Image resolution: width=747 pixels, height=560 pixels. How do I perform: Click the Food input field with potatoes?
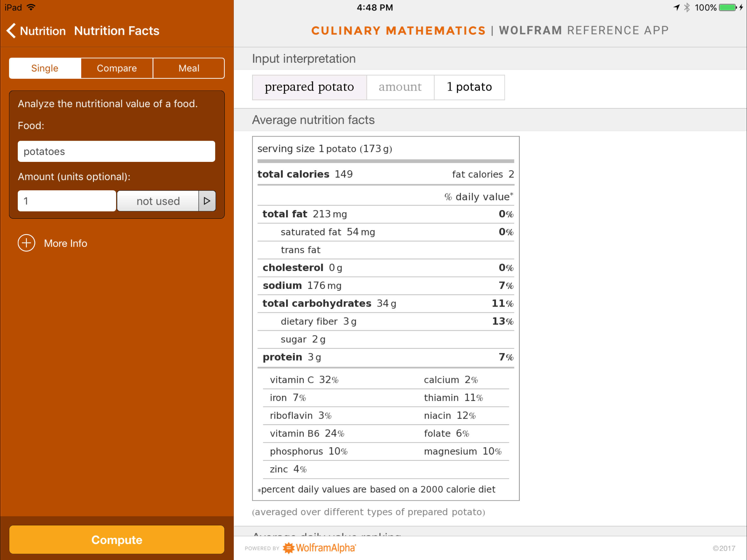point(116,151)
